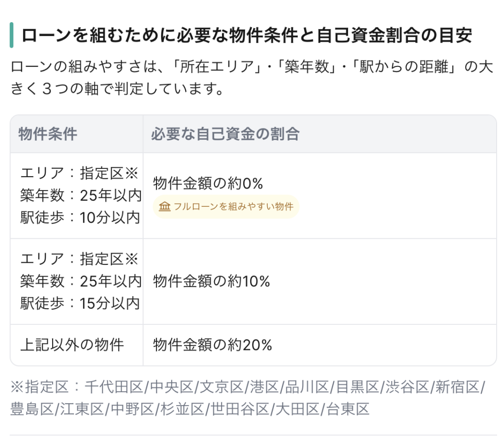Click 築年数:25年以内 in the first row
This screenshot has height=442, width=504.
click(81, 195)
